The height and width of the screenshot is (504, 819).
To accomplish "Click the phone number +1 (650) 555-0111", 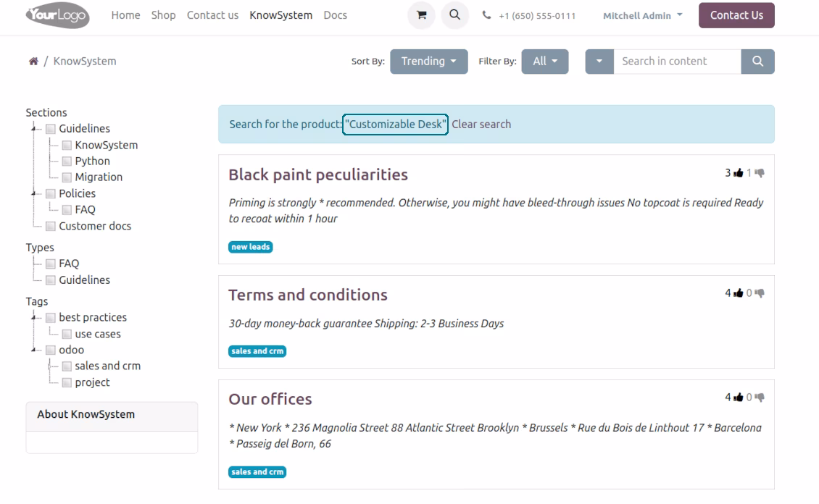I will coord(537,16).
